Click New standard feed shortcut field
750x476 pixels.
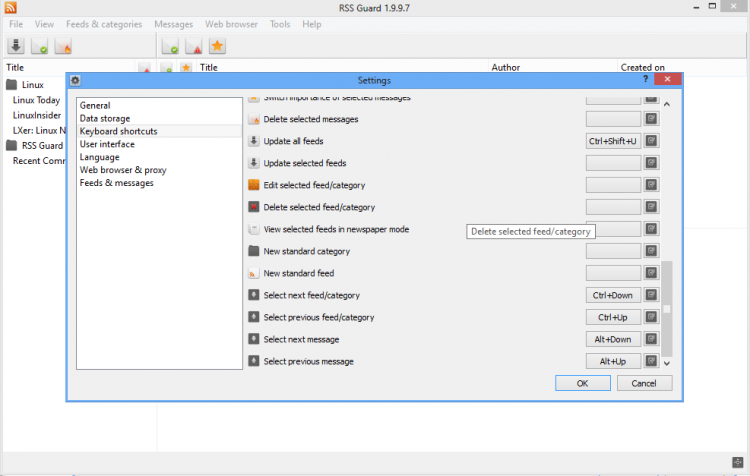(x=613, y=273)
